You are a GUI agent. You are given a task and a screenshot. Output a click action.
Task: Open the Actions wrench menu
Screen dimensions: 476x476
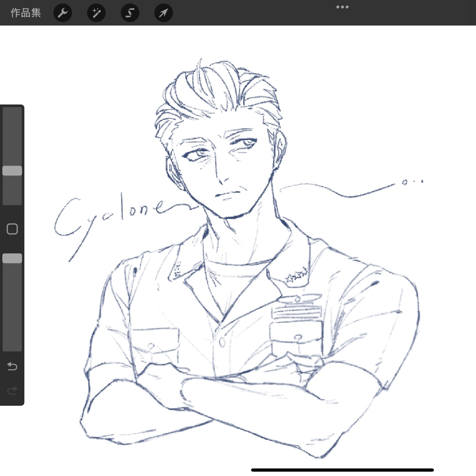(63, 13)
